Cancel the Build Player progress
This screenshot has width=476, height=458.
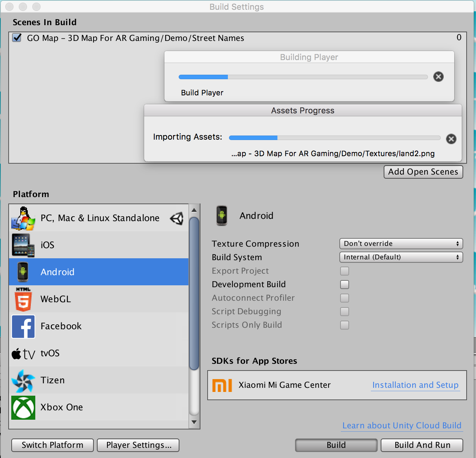438,77
